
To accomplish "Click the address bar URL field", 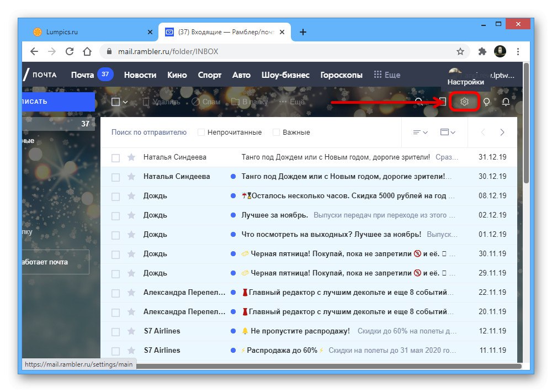I will (285, 51).
